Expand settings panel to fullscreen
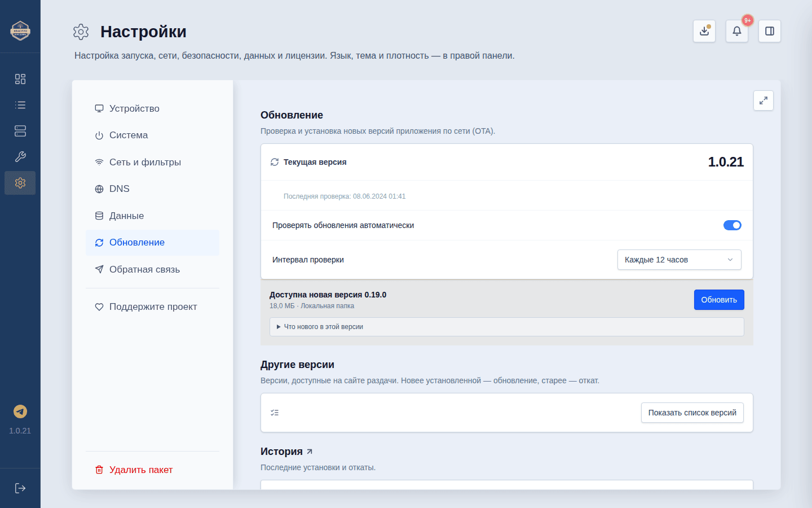The height and width of the screenshot is (508, 812). (x=764, y=100)
